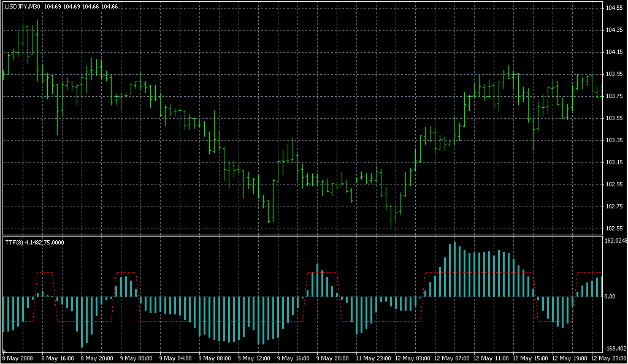Select the 12 May 07:00 time label
628x364 pixels.
[x=450, y=358]
